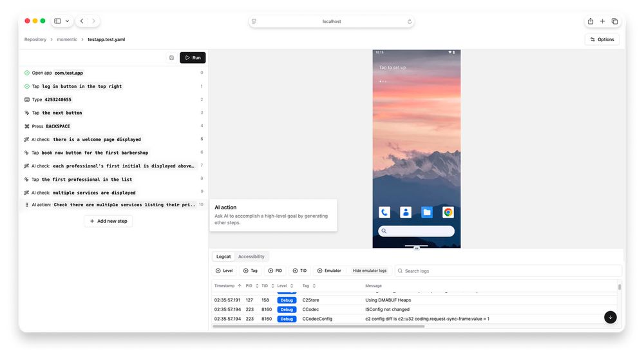644x353 pixels.
Task: Click the Search logs field
Action: [509, 271]
